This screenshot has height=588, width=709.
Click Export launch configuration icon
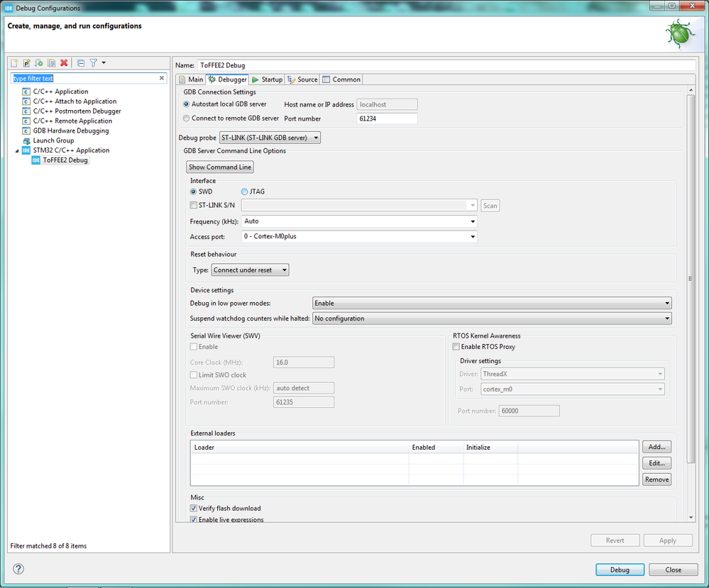coord(39,63)
